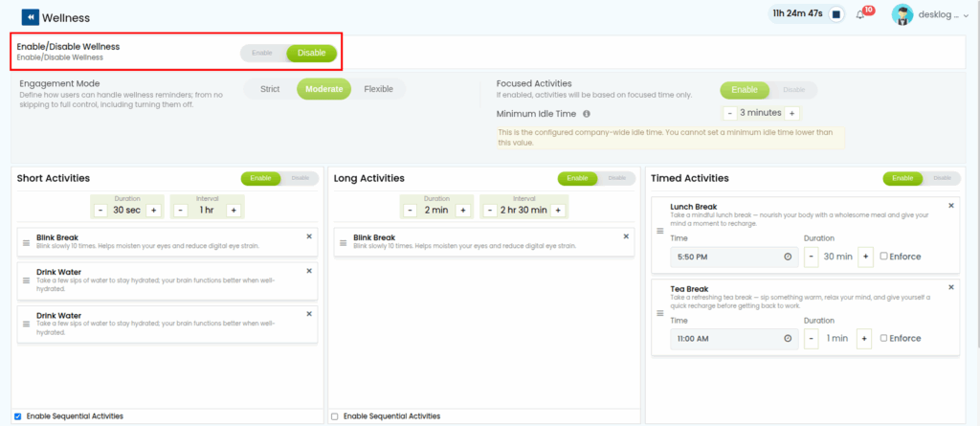Screen dimensions: 980x426
Task: Remove the Long Activities Blink Break card
Action: click(x=626, y=235)
